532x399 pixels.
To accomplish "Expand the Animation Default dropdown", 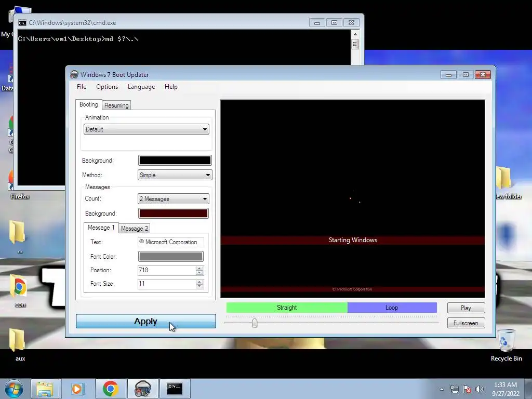I will point(146,129).
